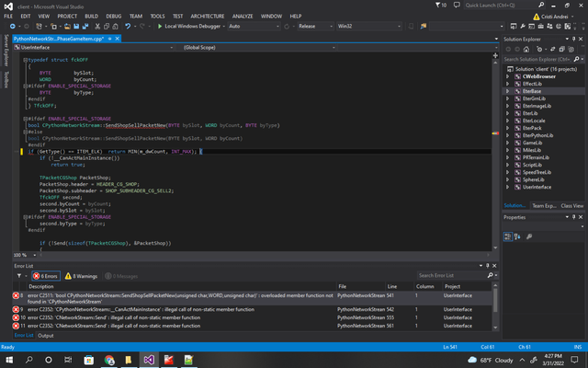
Task: Toggle the 0 Messages filter button
Action: click(x=121, y=276)
